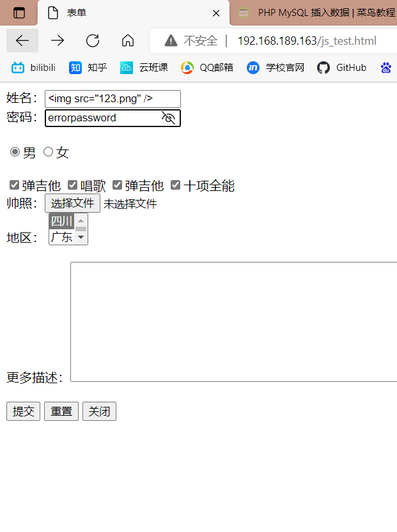Click the 地区 list scroll-down arrow

click(x=81, y=238)
